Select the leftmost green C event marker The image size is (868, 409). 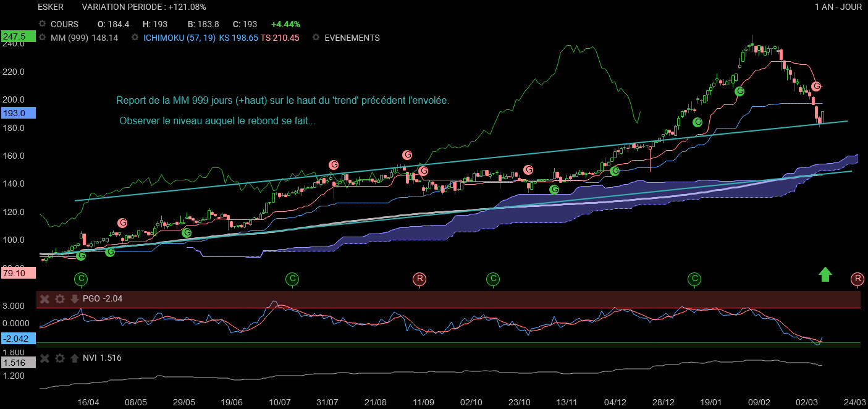pyautogui.click(x=81, y=279)
